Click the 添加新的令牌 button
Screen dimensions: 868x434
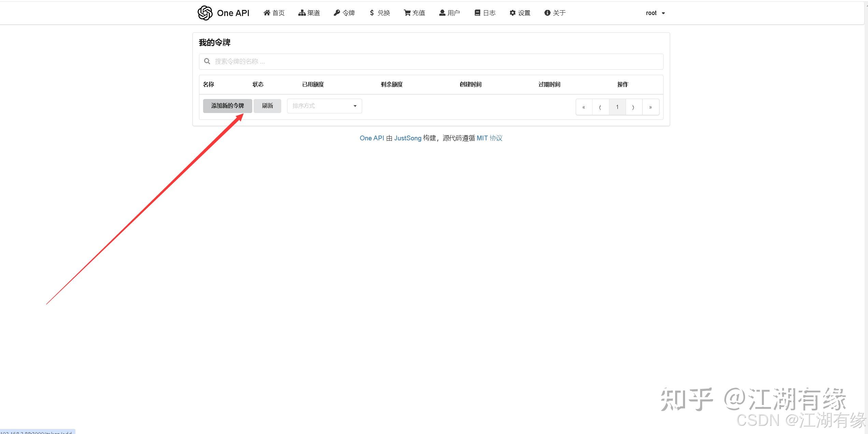point(227,106)
